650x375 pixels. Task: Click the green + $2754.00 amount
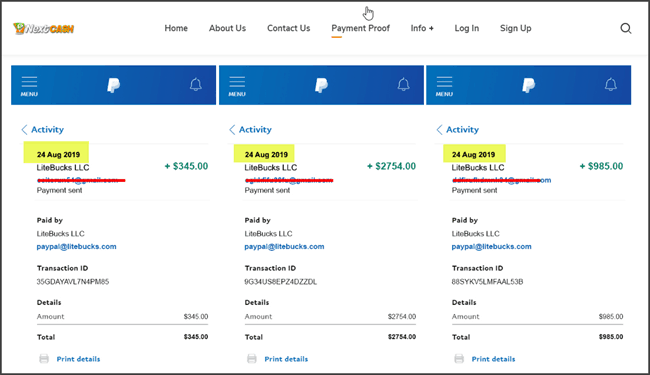point(391,166)
